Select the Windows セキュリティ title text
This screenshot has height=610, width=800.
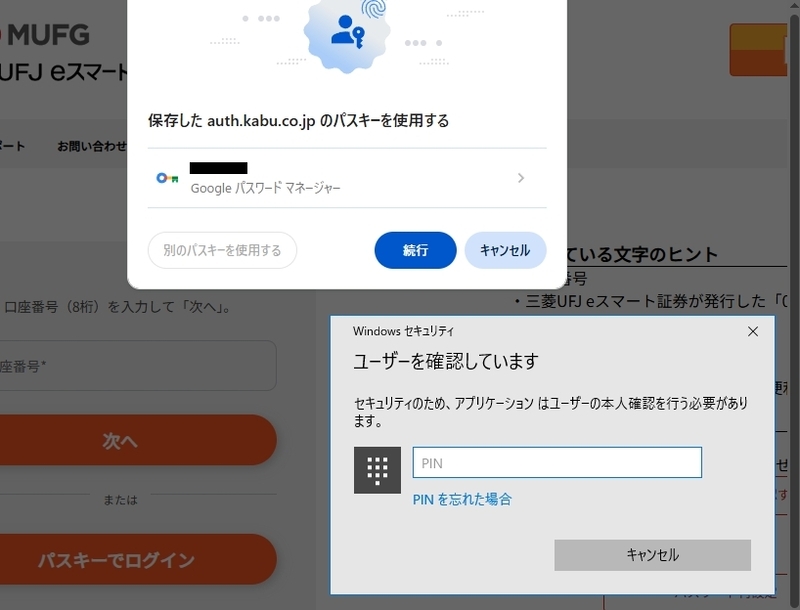pos(403,331)
